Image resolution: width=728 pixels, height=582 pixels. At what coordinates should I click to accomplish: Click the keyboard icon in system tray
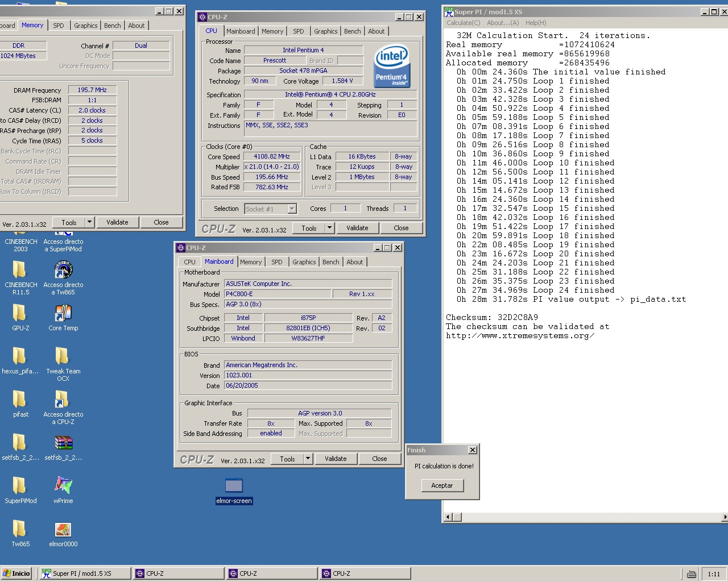click(691, 574)
